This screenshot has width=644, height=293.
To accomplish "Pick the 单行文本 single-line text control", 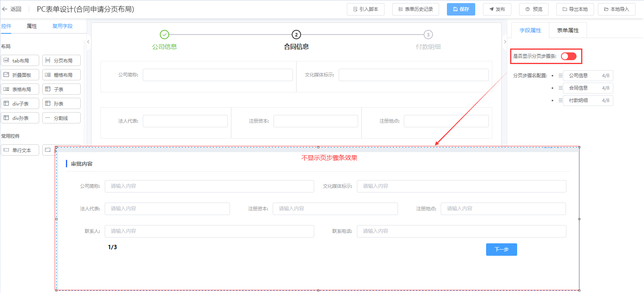I will point(20,150).
